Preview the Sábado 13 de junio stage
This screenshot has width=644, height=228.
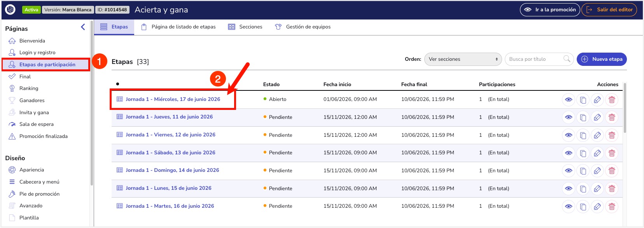[x=569, y=153]
